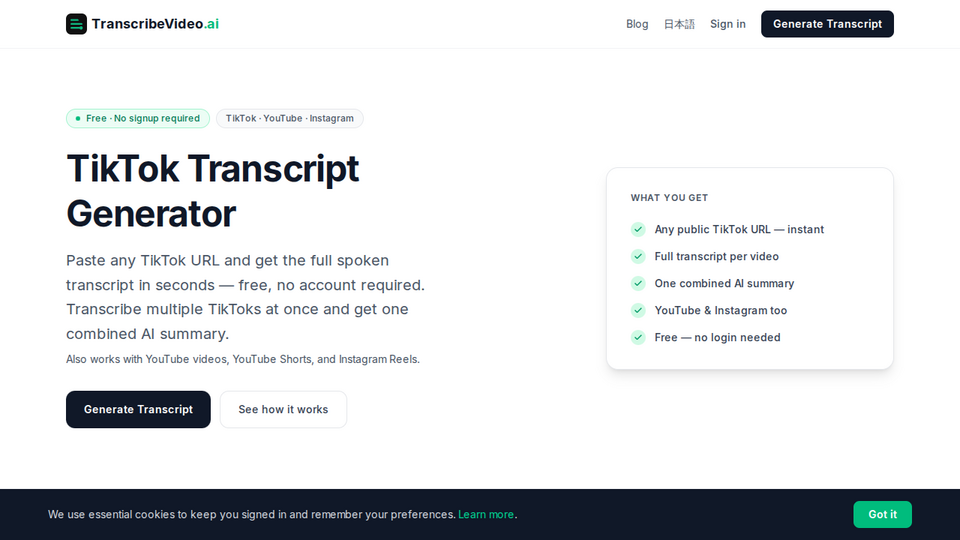Dismiss cookie banner with Got it
Image resolution: width=960 pixels, height=540 pixels.
(x=882, y=514)
